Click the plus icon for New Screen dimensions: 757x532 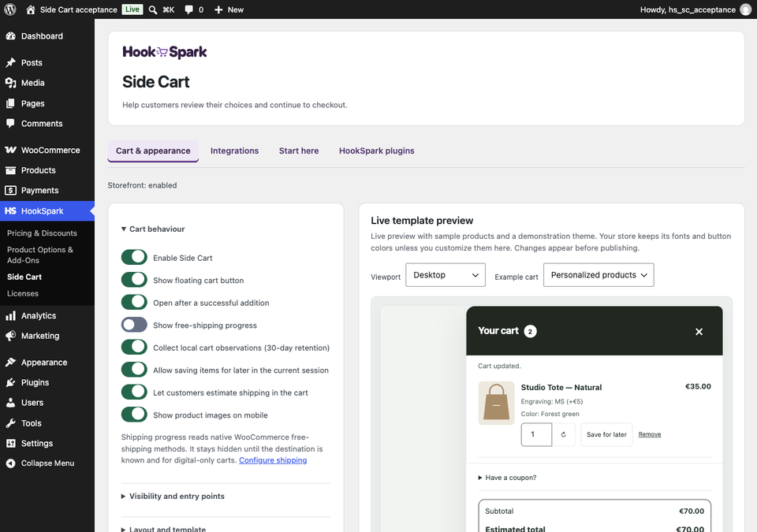(x=218, y=9)
